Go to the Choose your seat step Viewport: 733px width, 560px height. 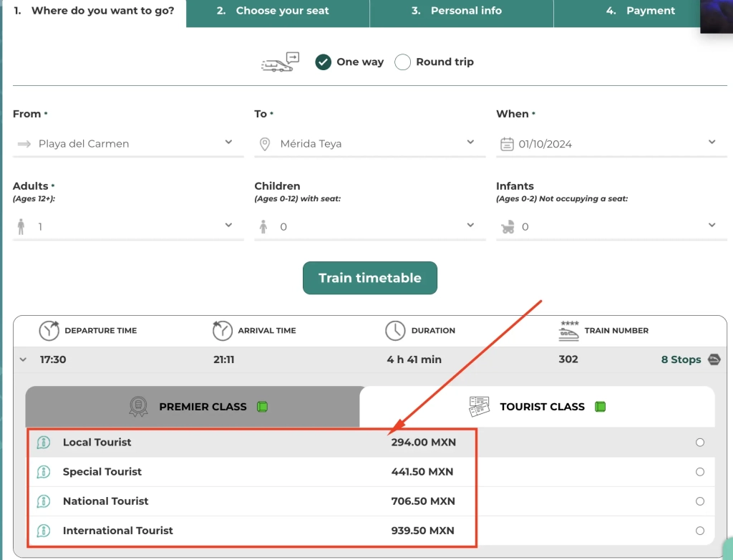278,11
